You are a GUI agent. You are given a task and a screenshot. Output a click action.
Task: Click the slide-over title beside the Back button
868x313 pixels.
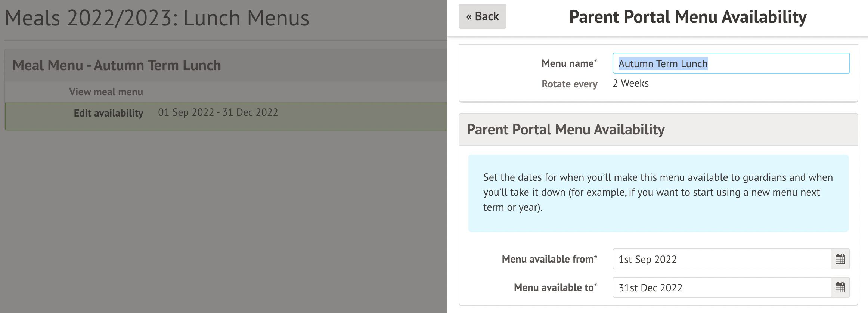688,17
